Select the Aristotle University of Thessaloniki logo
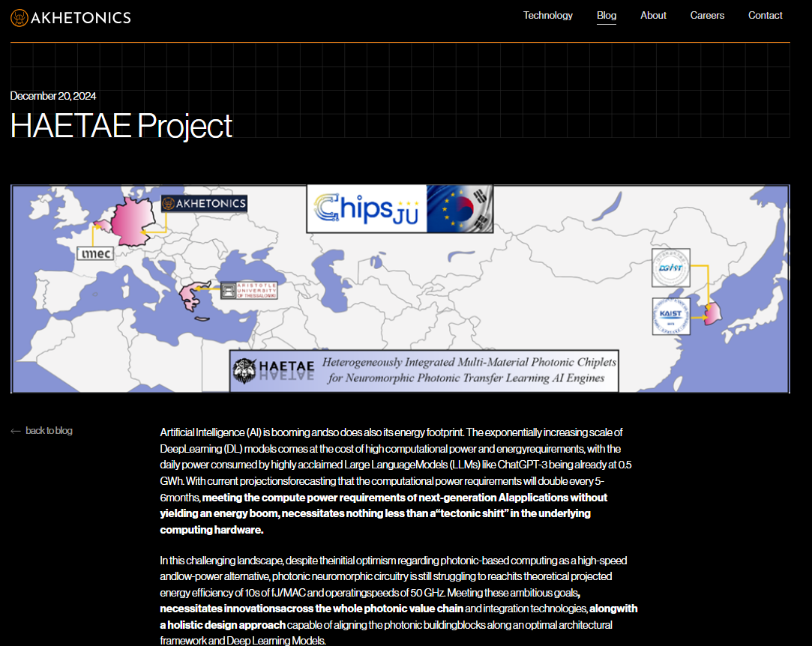This screenshot has width=812, height=646. point(249,292)
